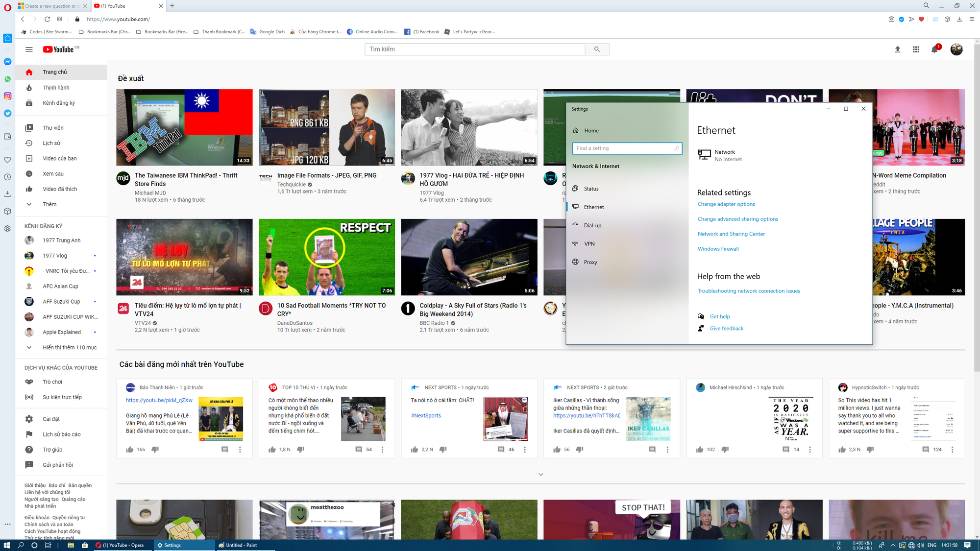Expand more posts chevron below community posts

[540, 475]
